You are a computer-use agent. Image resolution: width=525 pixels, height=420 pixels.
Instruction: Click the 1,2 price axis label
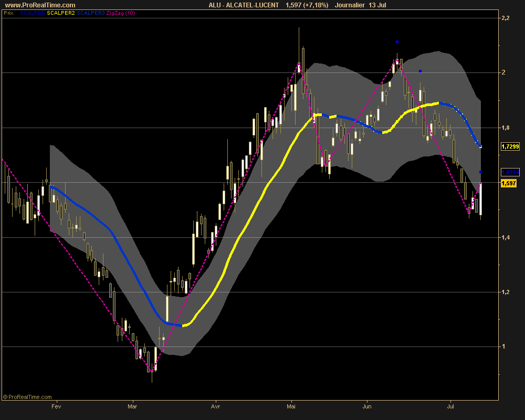(505, 292)
